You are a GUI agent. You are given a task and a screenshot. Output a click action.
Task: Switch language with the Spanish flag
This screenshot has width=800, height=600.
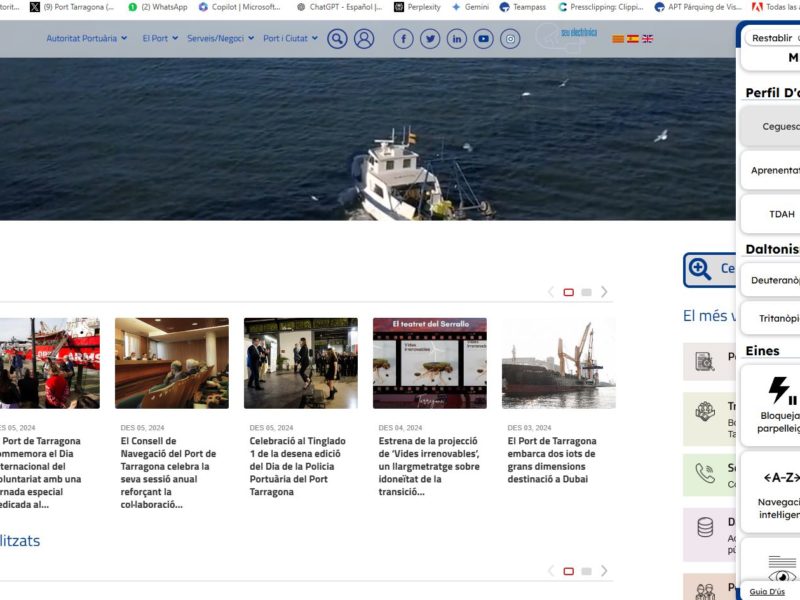pos(633,39)
